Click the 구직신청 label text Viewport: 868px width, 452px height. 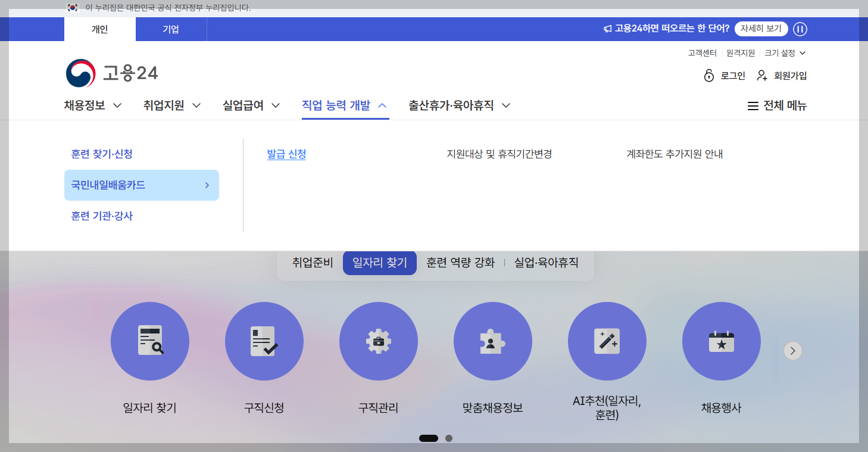click(x=264, y=409)
